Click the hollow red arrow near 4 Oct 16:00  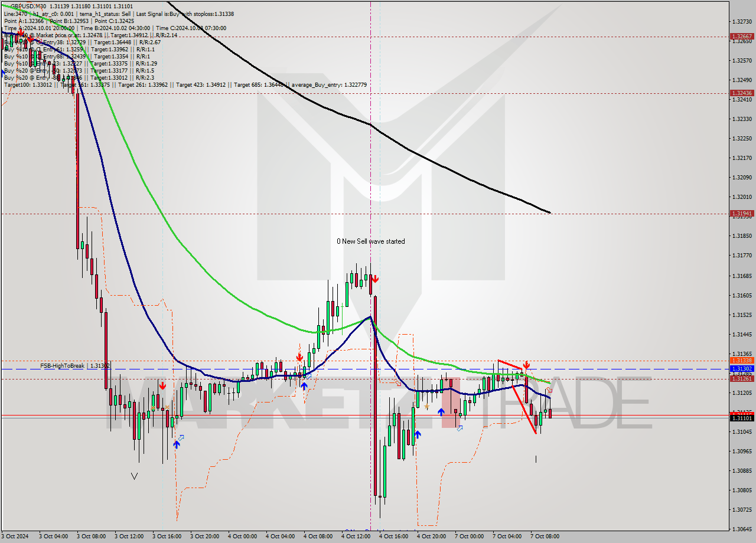[x=398, y=382]
